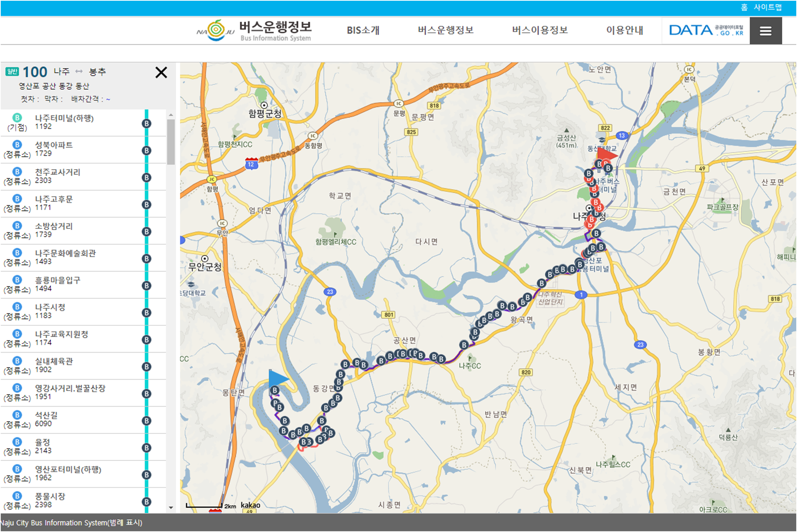This screenshot has width=797, height=532.
Task: Close the route 100 panel with X
Action: (x=161, y=72)
